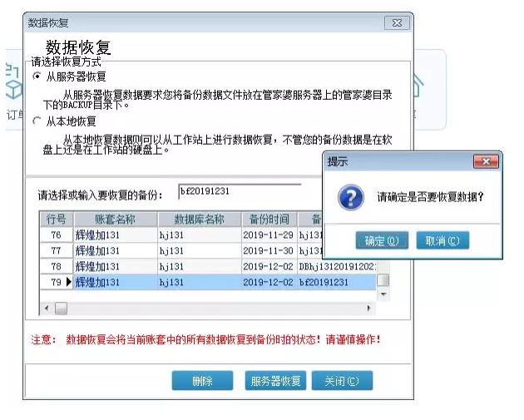Click 取消(C) in the 提示 dialog
Viewport: 524px width, 420px height.
[442, 240]
